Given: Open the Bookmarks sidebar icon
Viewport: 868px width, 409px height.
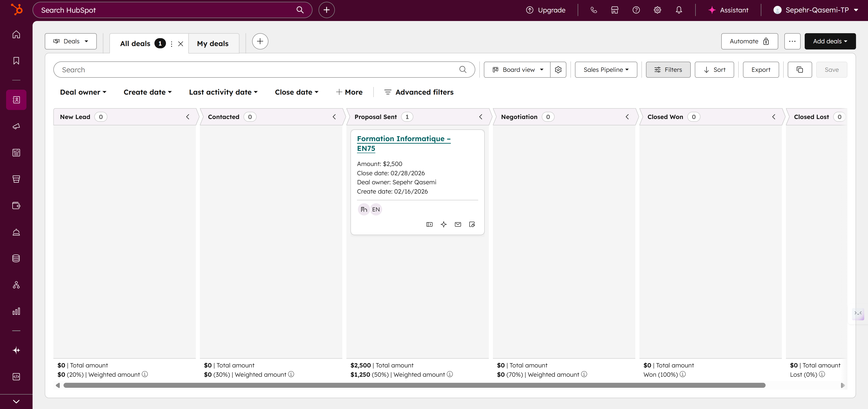Looking at the screenshot, I should pos(16,61).
